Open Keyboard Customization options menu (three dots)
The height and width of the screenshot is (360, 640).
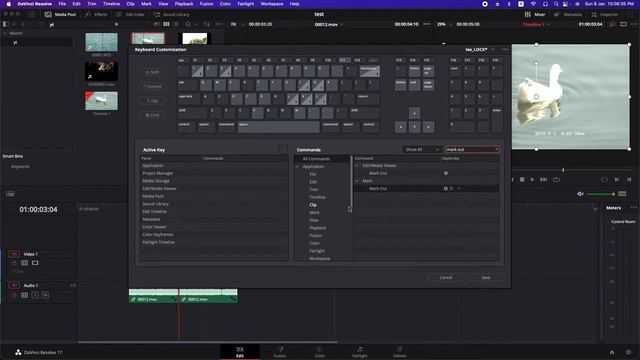click(x=505, y=49)
